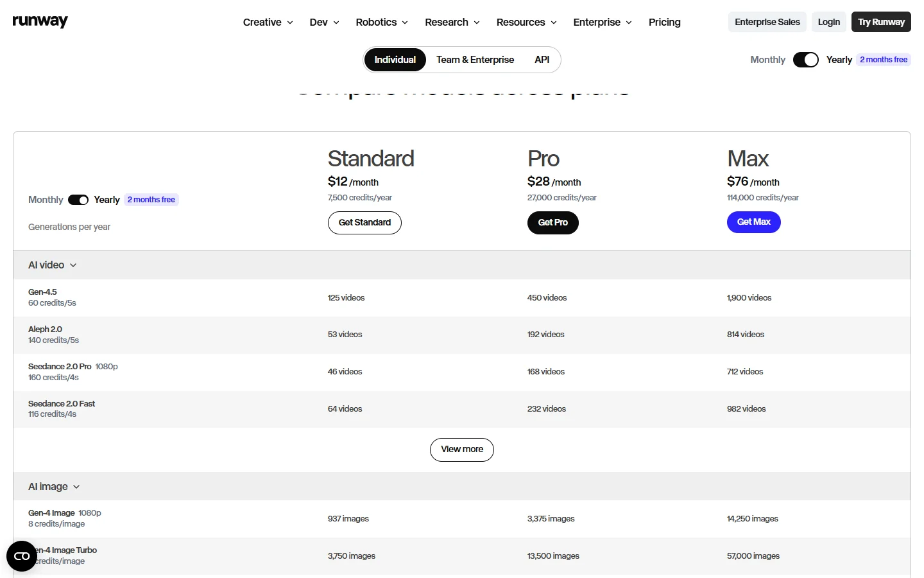
Task: Click the Try Runway button
Action: click(881, 22)
